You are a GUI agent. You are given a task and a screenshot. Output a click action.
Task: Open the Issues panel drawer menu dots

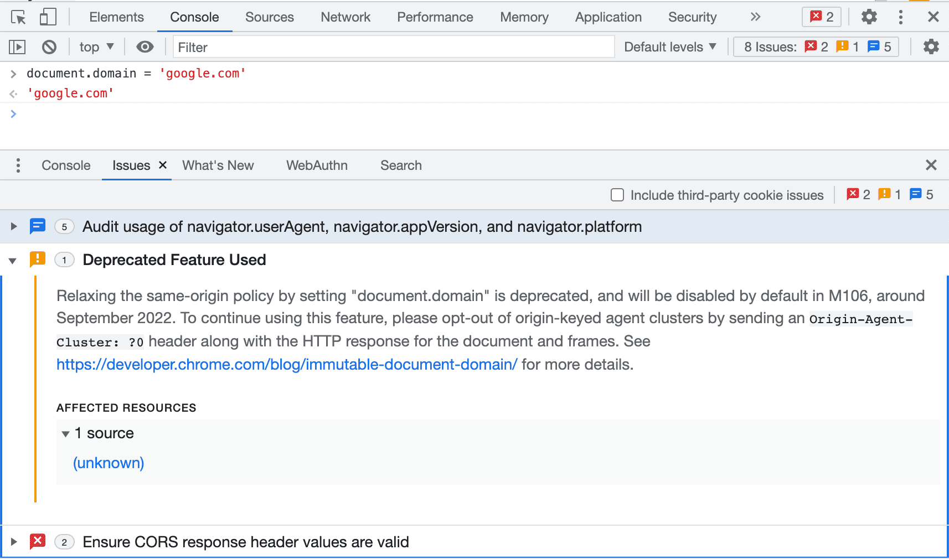click(x=18, y=165)
